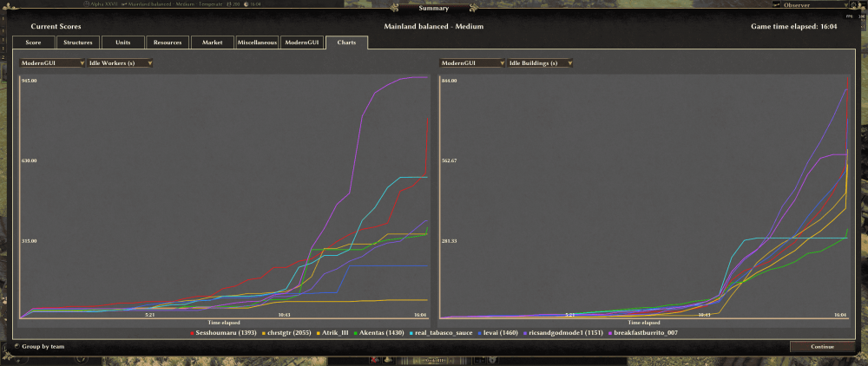
Task: Click the Current Scores heading
Action: (x=56, y=26)
